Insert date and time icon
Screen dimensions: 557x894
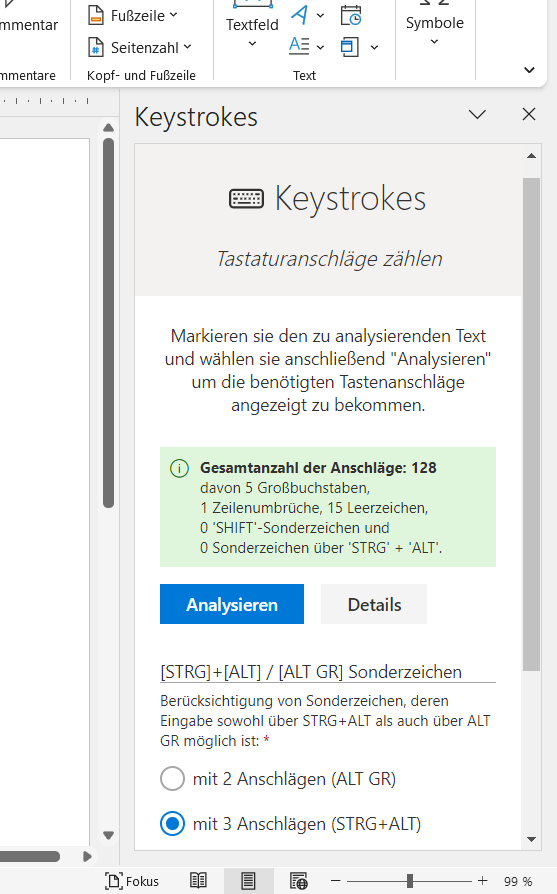[x=351, y=15]
